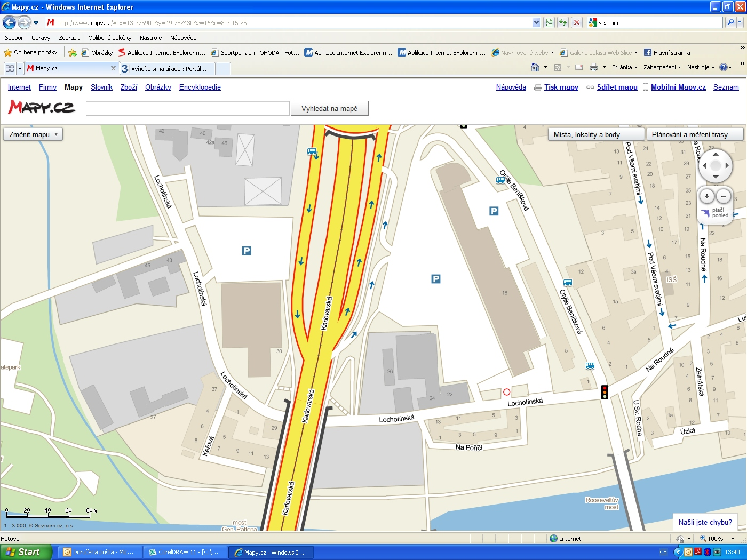This screenshot has width=747, height=560.
Task: Open Sportpenzion POHODA favorite
Action: click(255, 52)
